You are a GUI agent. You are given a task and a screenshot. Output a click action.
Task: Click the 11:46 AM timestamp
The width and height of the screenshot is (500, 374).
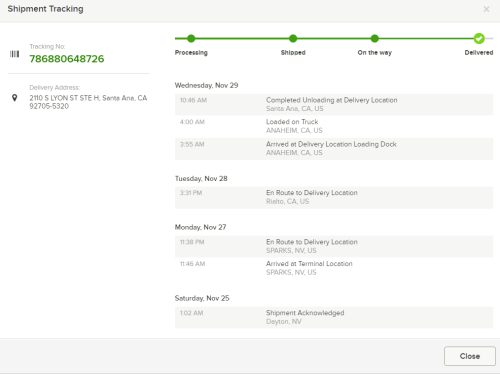(192, 264)
